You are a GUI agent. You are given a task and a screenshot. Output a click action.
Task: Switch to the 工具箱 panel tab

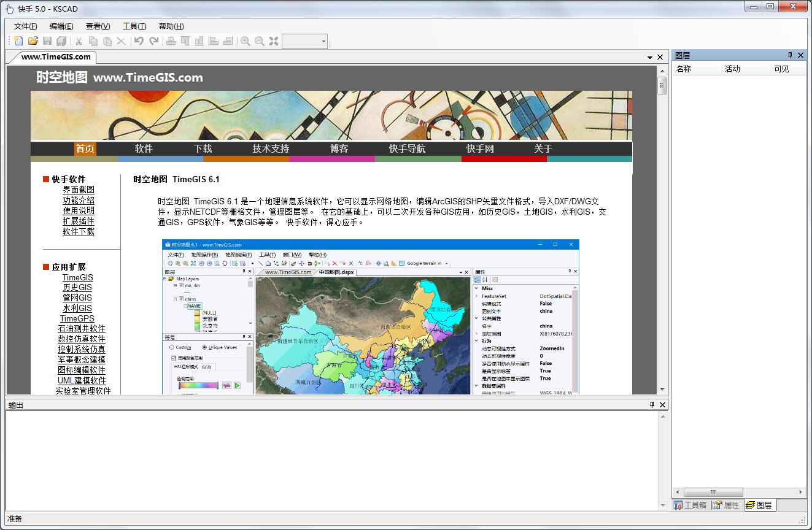[x=690, y=505]
